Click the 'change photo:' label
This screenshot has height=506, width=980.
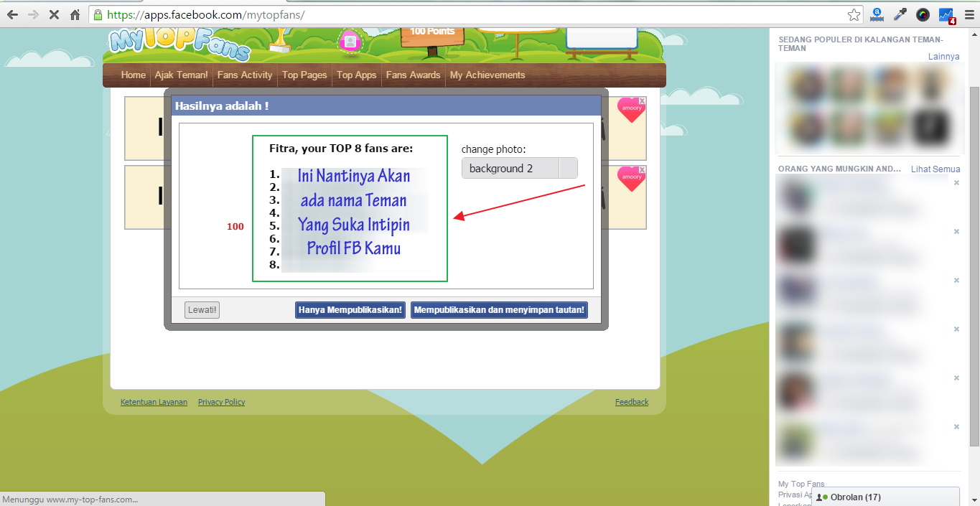click(493, 149)
